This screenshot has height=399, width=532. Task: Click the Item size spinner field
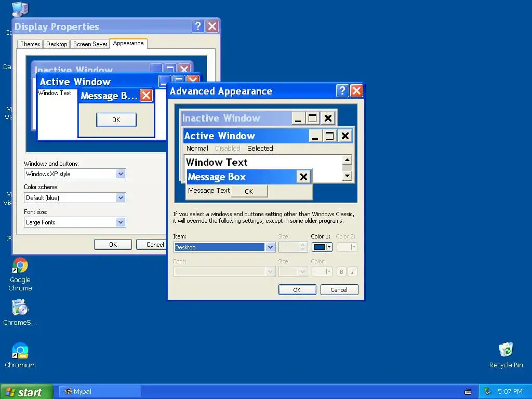coord(293,247)
